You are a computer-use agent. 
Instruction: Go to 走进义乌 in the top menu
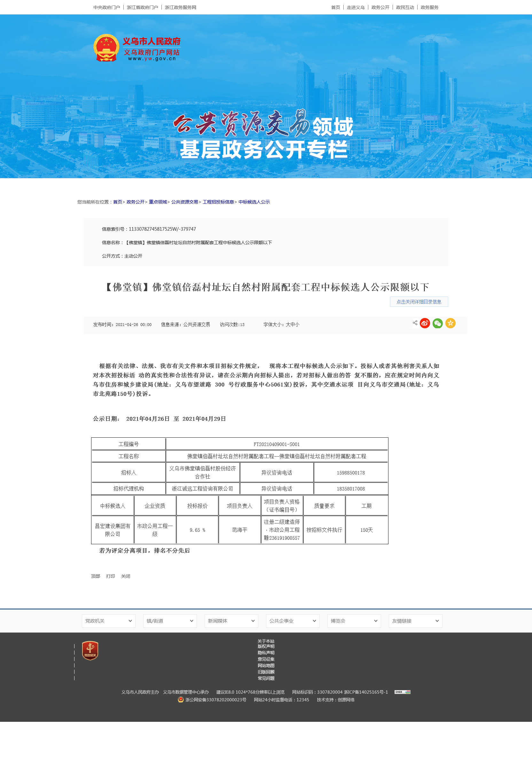tap(356, 7)
